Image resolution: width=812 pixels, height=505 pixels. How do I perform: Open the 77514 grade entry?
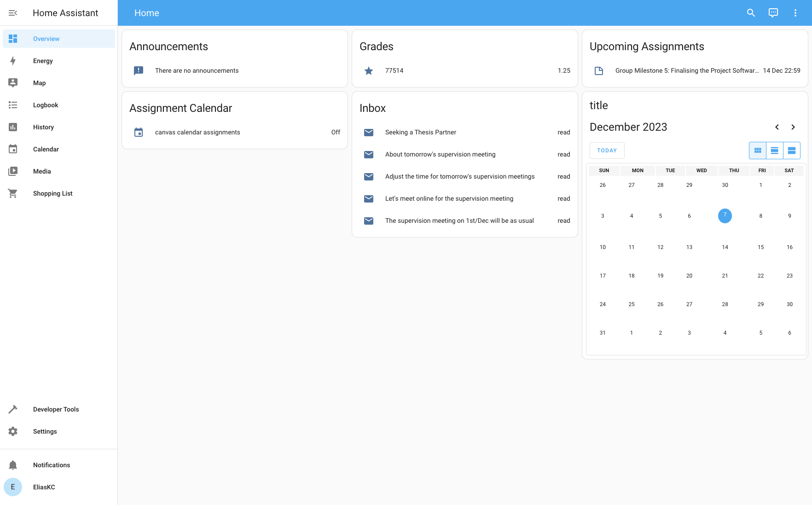(465, 70)
